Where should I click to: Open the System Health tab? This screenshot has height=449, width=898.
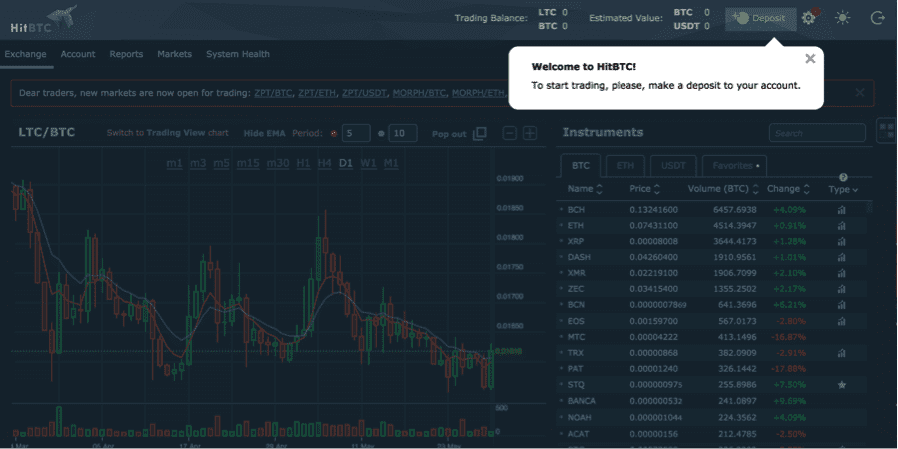238,54
